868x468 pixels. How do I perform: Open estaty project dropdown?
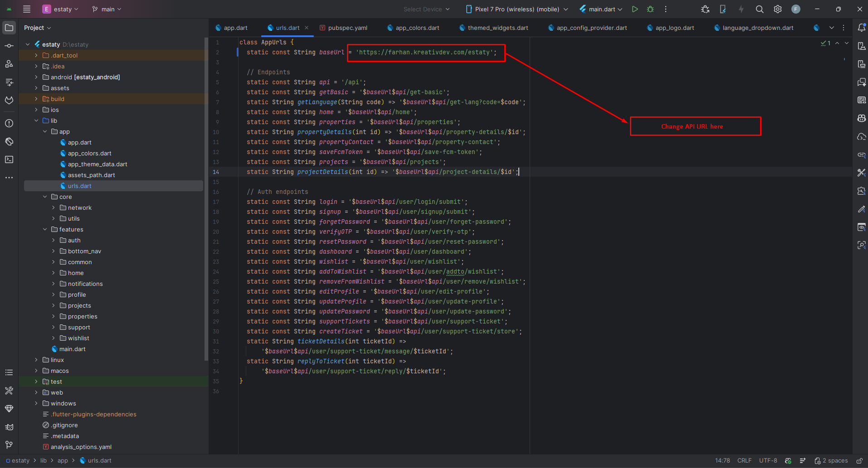[60, 9]
